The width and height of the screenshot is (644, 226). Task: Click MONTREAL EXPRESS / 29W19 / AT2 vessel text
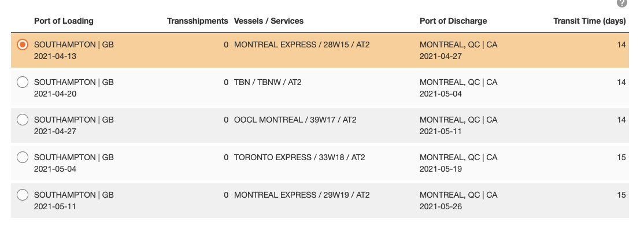pos(302,195)
